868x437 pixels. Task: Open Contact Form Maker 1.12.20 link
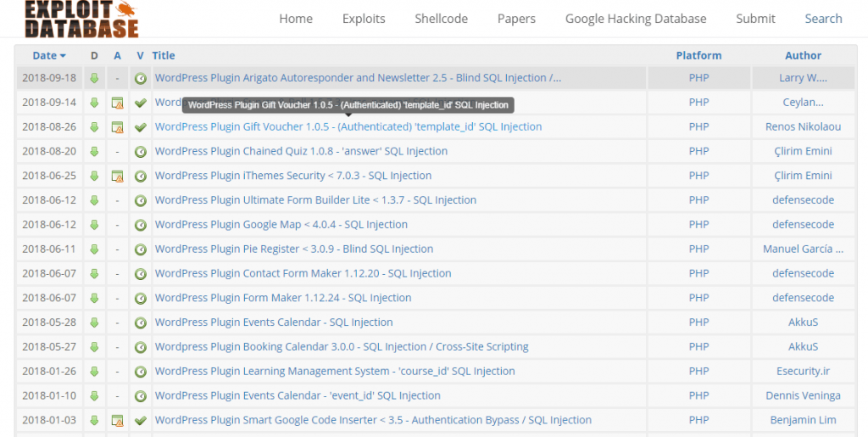point(303,273)
